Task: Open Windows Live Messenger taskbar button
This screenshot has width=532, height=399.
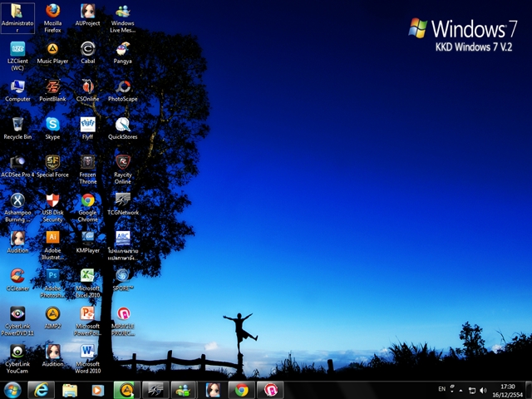Action: [184, 390]
